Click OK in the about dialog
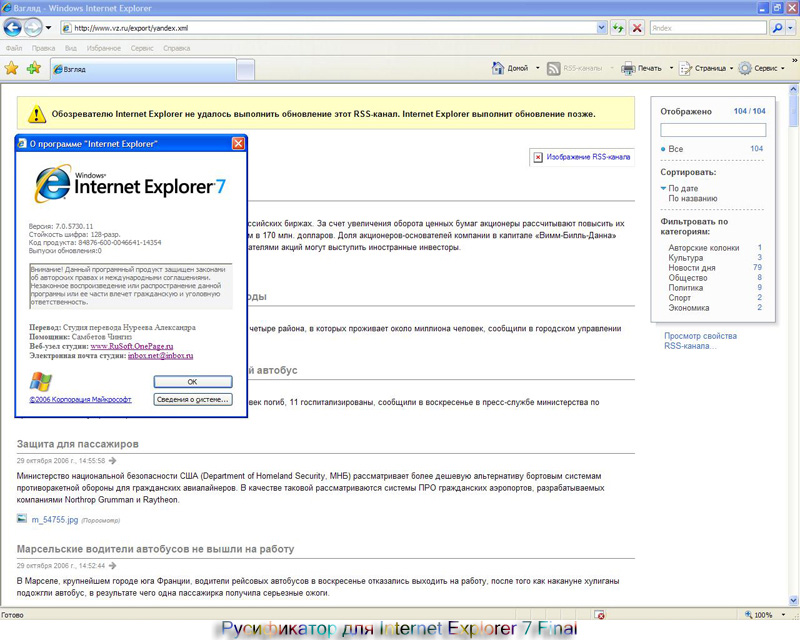 pos(193,382)
